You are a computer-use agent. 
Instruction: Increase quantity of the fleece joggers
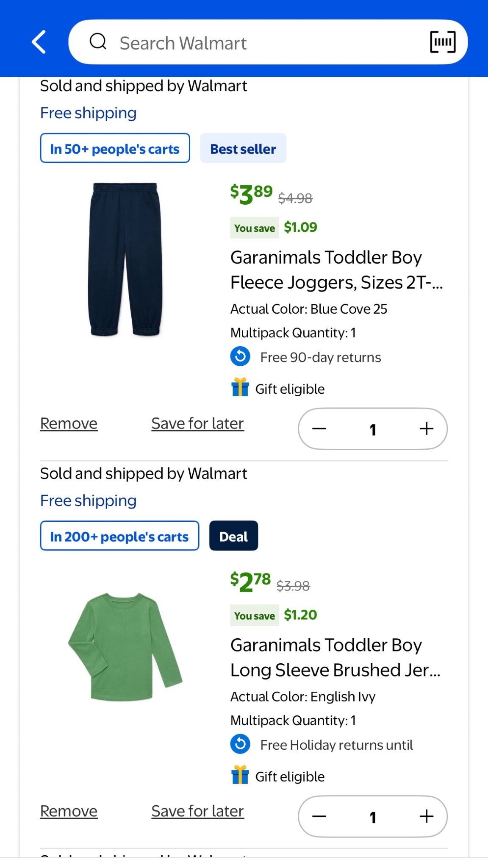pyautogui.click(x=426, y=429)
